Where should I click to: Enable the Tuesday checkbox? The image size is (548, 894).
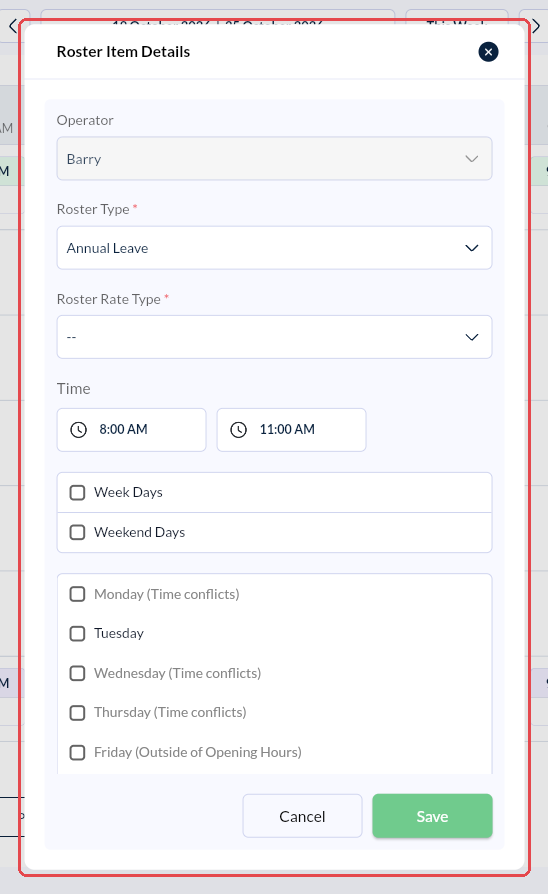pos(77,633)
